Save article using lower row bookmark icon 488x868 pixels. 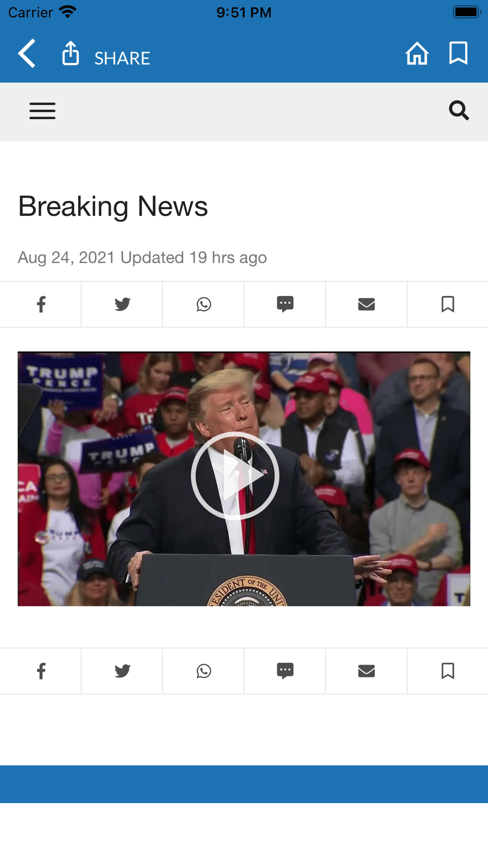pyautogui.click(x=448, y=671)
